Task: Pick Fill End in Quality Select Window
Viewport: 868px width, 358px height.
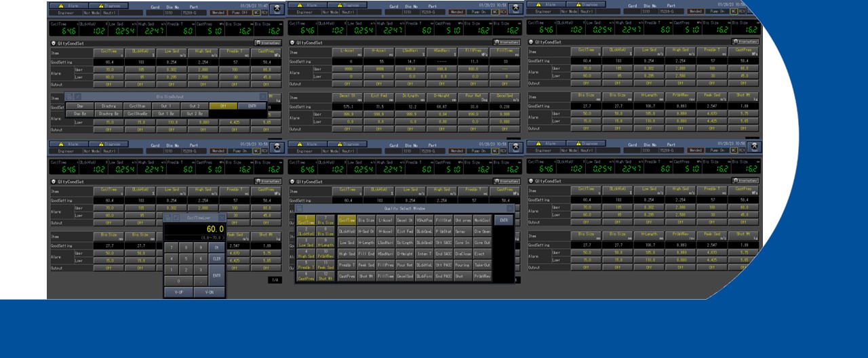Action: 366,254
